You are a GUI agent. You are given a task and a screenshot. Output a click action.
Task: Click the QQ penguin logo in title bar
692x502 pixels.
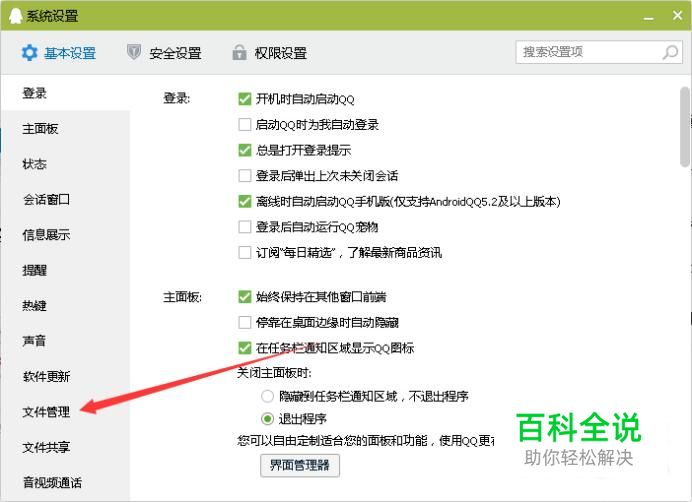(15, 16)
